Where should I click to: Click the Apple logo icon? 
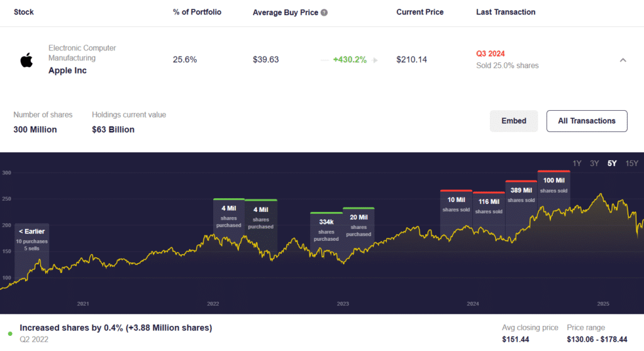click(26, 60)
